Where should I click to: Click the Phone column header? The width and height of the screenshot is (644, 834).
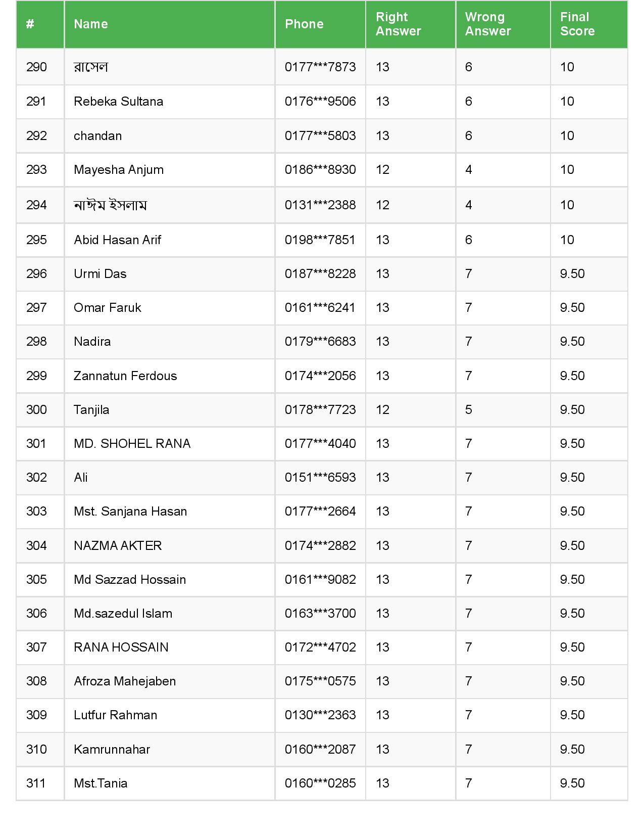click(x=304, y=24)
